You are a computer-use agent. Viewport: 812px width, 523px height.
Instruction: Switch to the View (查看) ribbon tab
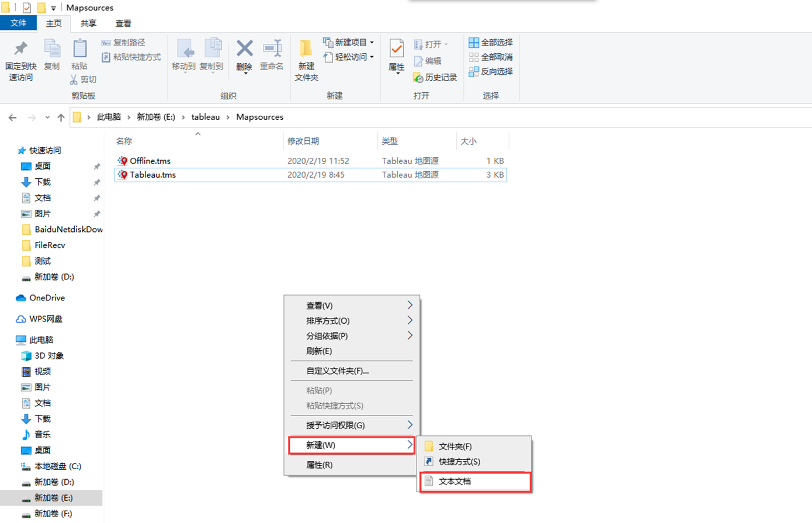(x=123, y=23)
